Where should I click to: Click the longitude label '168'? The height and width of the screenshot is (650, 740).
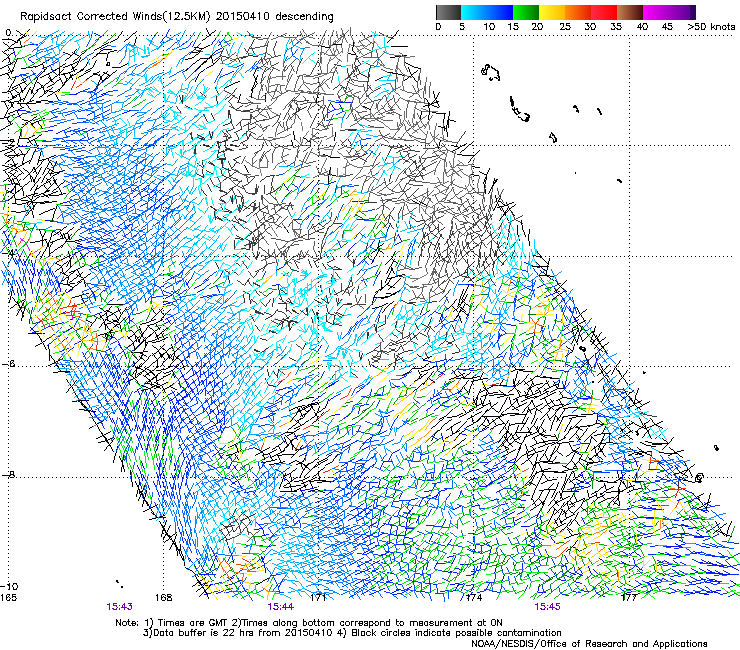(x=164, y=598)
